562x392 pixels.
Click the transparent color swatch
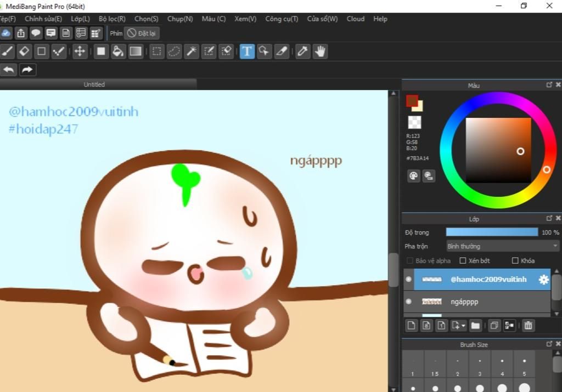coord(415,122)
